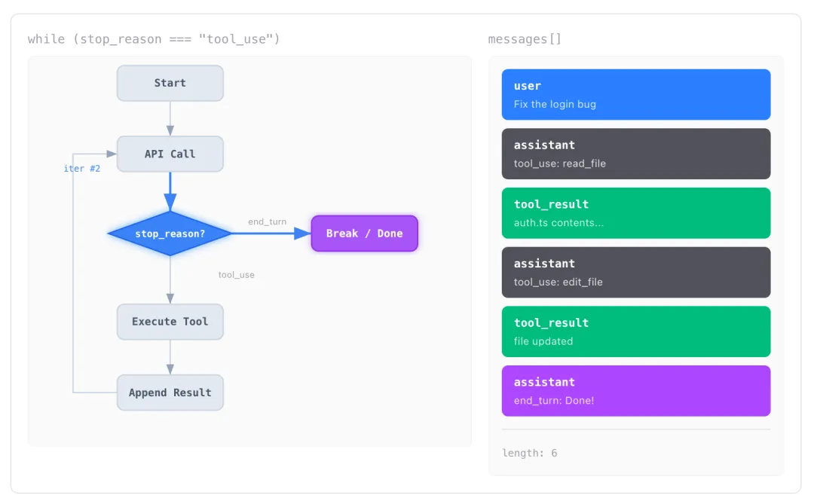Select the tool_result file updated card

(x=635, y=331)
